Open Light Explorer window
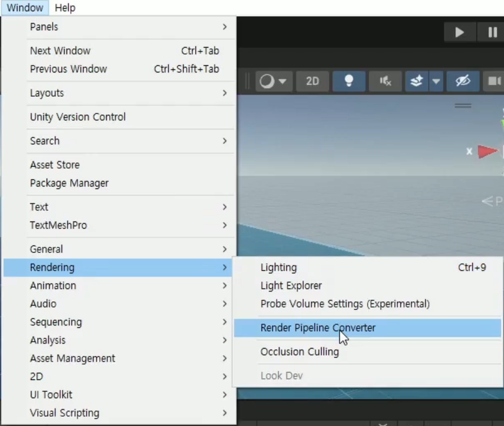 [368, 285]
